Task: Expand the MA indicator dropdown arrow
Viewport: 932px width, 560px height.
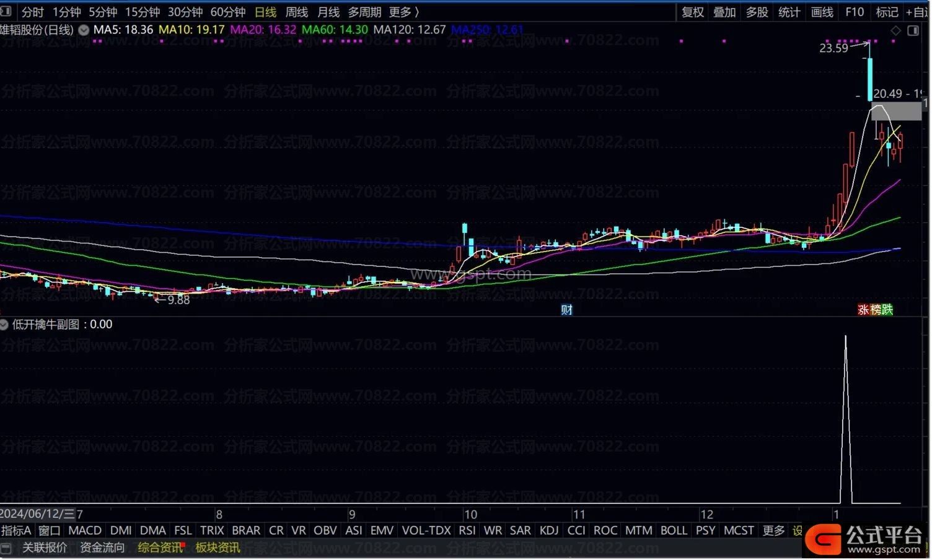Action: 84,30
